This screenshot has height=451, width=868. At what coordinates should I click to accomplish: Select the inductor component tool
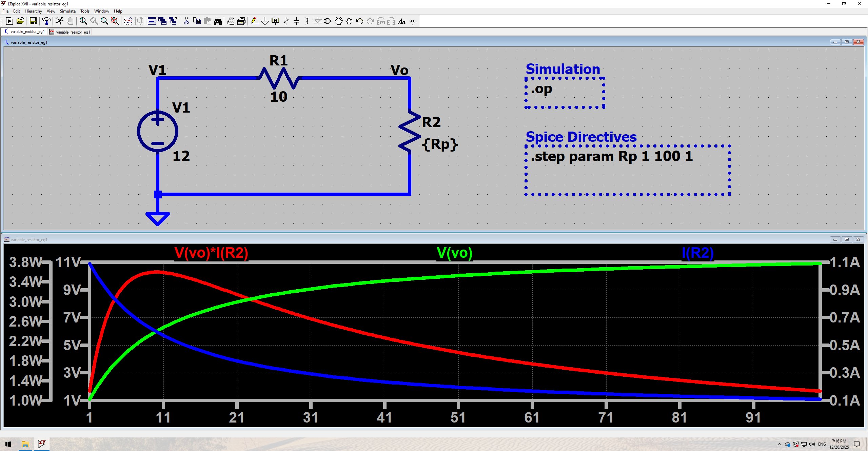tap(307, 21)
